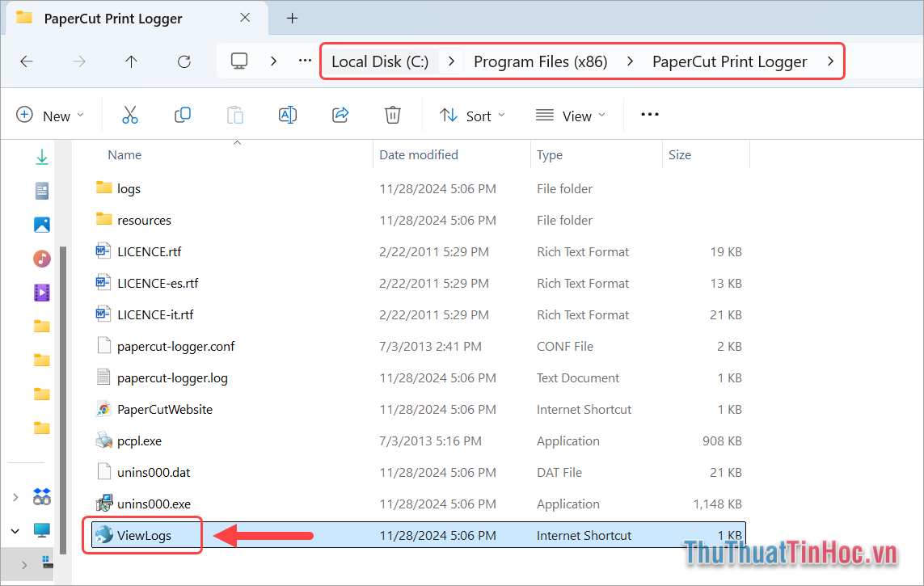924x586 pixels.
Task: Sort by the Size column header
Action: click(x=679, y=155)
